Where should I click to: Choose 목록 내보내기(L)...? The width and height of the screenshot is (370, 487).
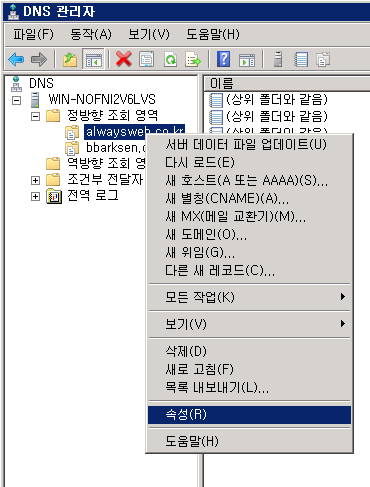coord(249,387)
